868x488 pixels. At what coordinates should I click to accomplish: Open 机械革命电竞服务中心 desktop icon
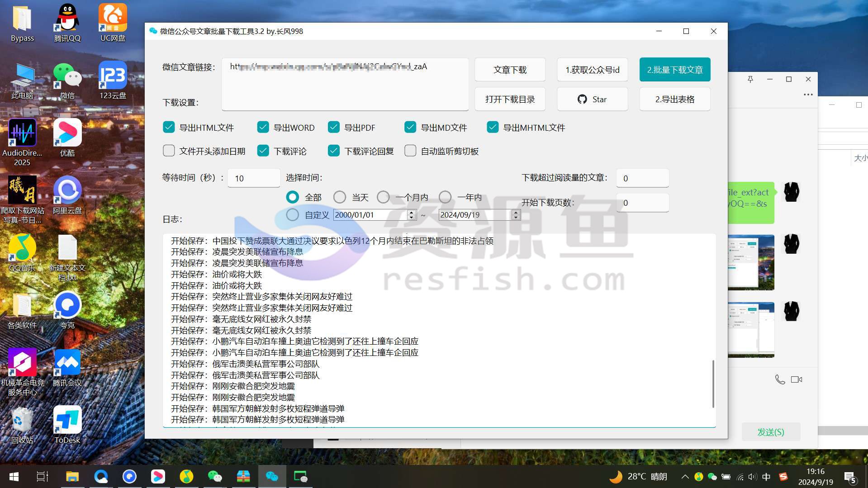click(x=22, y=373)
